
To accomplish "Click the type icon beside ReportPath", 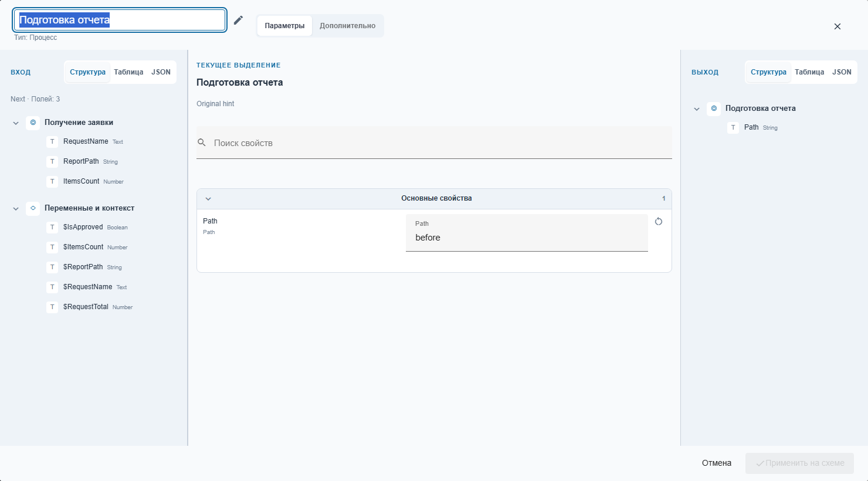I will tap(52, 161).
